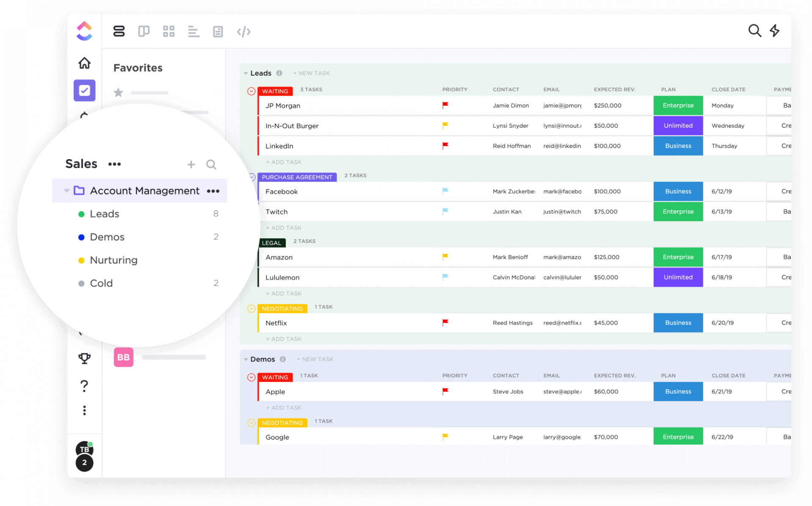Screen dimensions: 812x506
Task: Click the info icon next to Leads
Action: pos(279,73)
